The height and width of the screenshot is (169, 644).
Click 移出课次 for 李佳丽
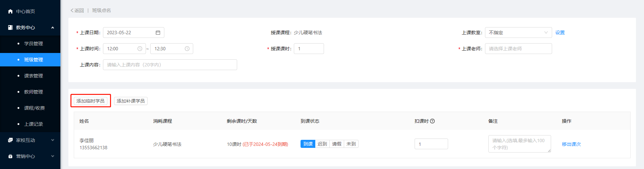(571, 144)
